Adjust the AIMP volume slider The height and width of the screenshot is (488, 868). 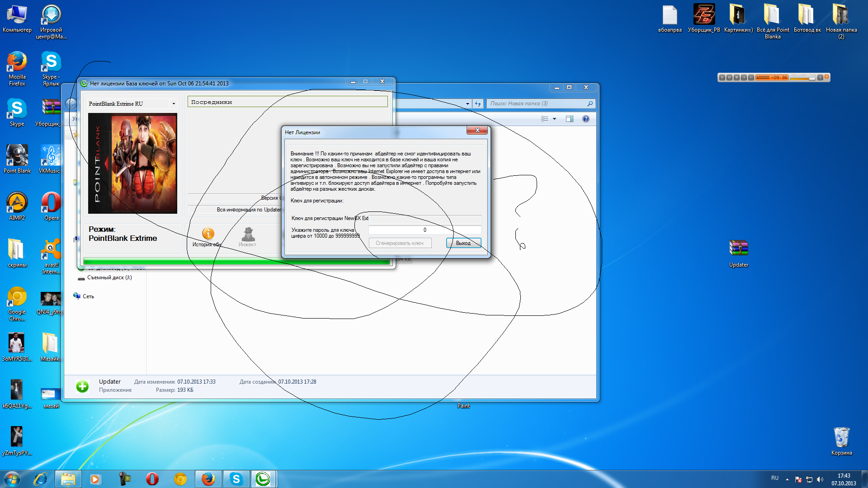[812, 79]
